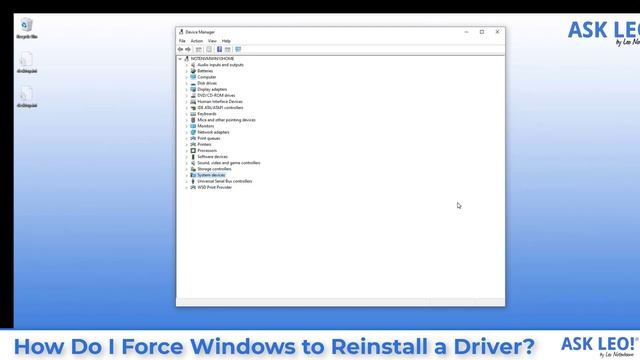Expand the Sound, video and game controllers node
Screen dimensions: 640x360
187,163
